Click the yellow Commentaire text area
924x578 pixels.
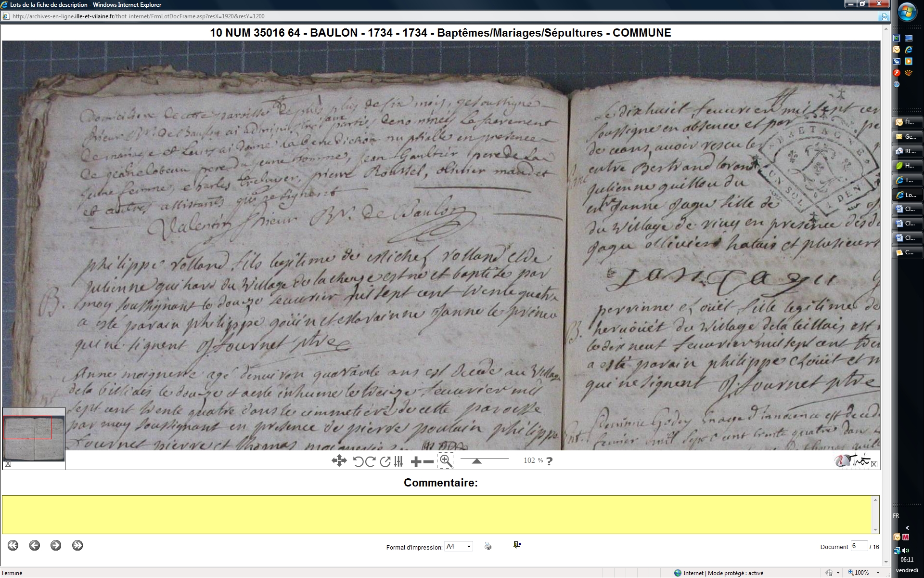pos(436,514)
